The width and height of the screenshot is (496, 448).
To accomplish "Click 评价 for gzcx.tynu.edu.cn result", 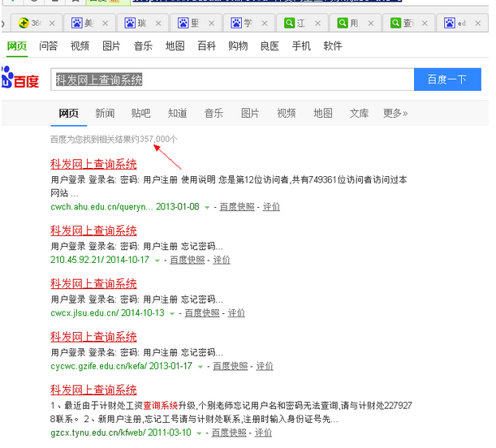I will coord(263,433).
